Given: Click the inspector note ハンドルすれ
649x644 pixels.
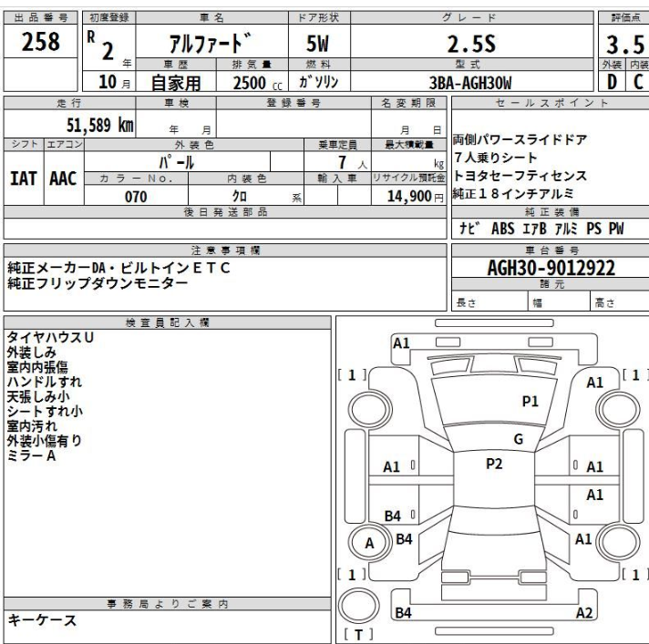Looking at the screenshot, I should tap(45, 382).
